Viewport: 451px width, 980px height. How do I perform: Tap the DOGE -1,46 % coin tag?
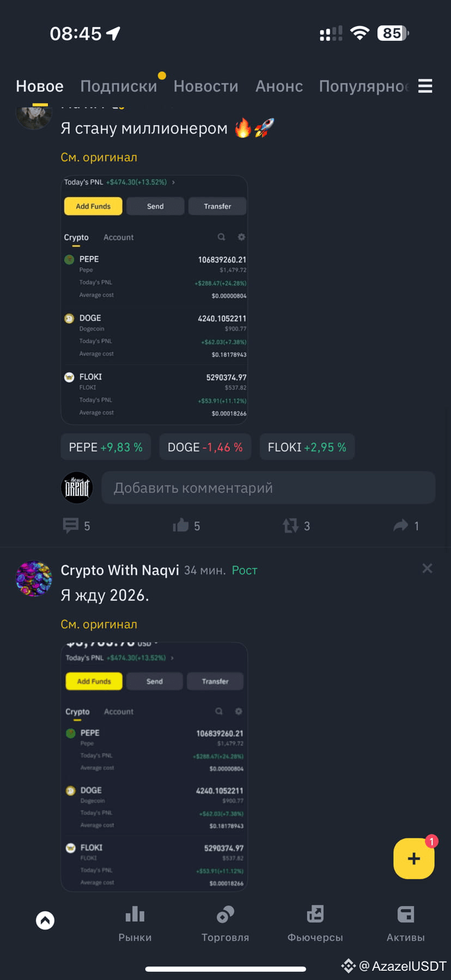[205, 447]
